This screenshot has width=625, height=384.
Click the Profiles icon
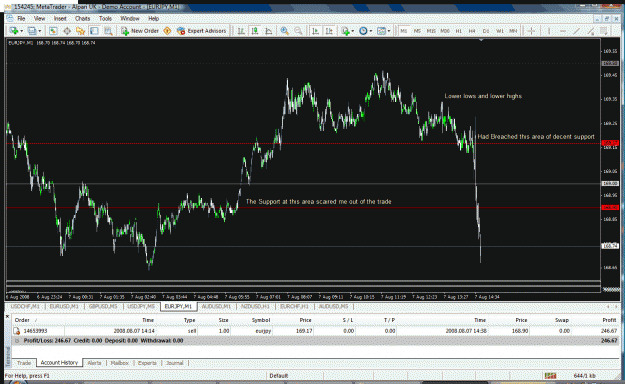coord(32,31)
